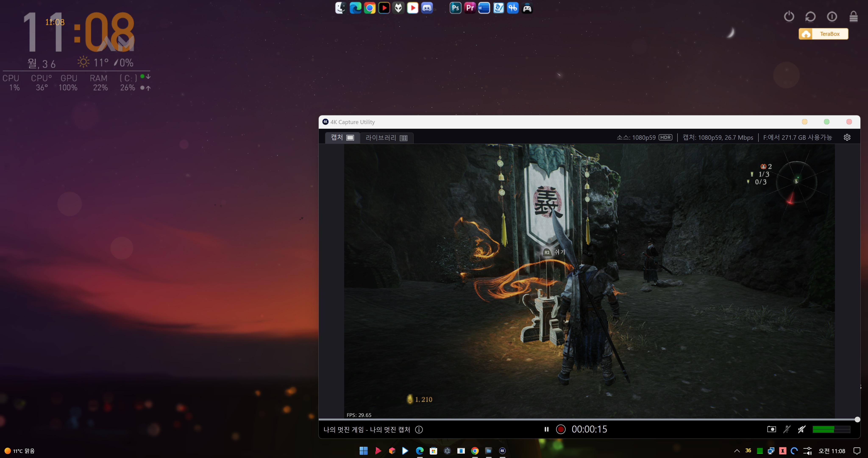The width and height of the screenshot is (868, 458).
Task: Switch to the 라이브러리 tab
Action: click(x=387, y=138)
